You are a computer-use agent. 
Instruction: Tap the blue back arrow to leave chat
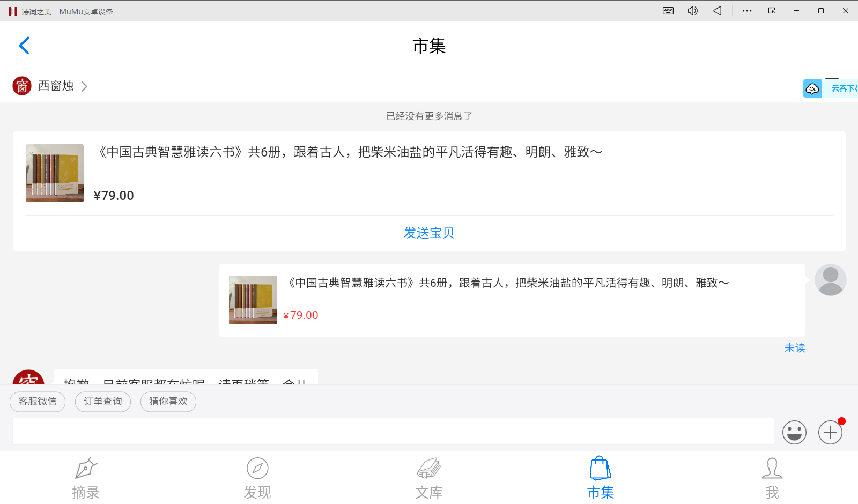[x=24, y=46]
